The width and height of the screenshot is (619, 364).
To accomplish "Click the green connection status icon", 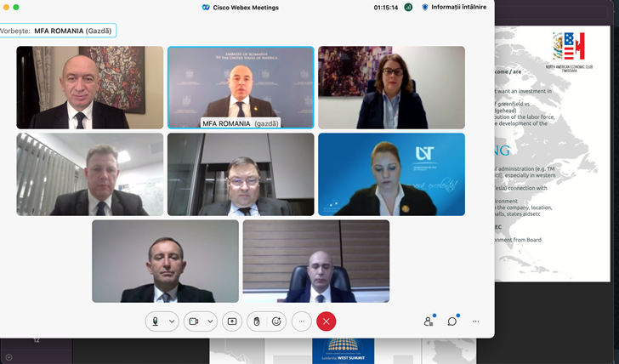I will 408,7.
